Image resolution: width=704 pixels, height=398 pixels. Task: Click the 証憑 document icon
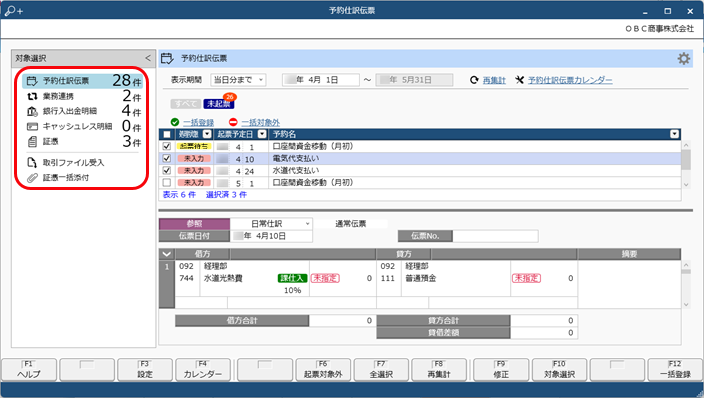(32, 142)
